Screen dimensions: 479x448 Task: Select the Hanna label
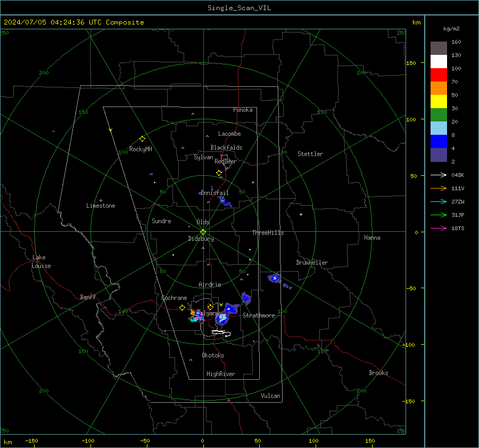pyautogui.click(x=372, y=238)
